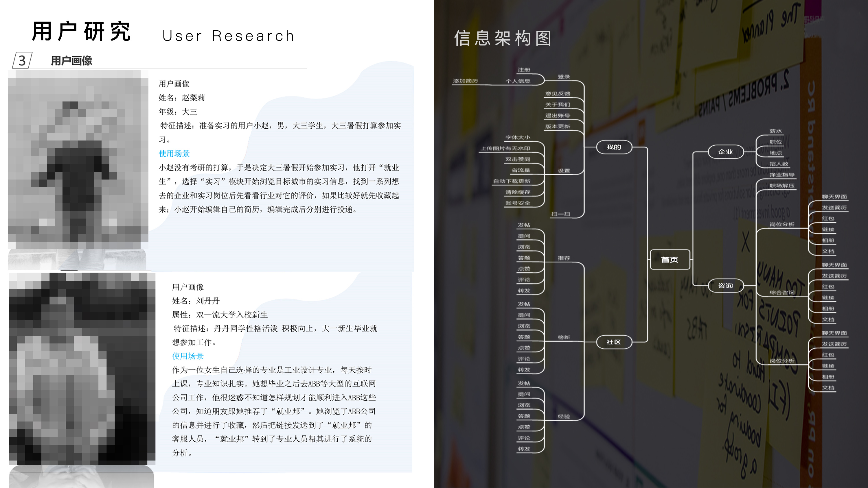The image size is (868, 488).
Task: Click the 注册 leaf node
Action: click(x=524, y=70)
